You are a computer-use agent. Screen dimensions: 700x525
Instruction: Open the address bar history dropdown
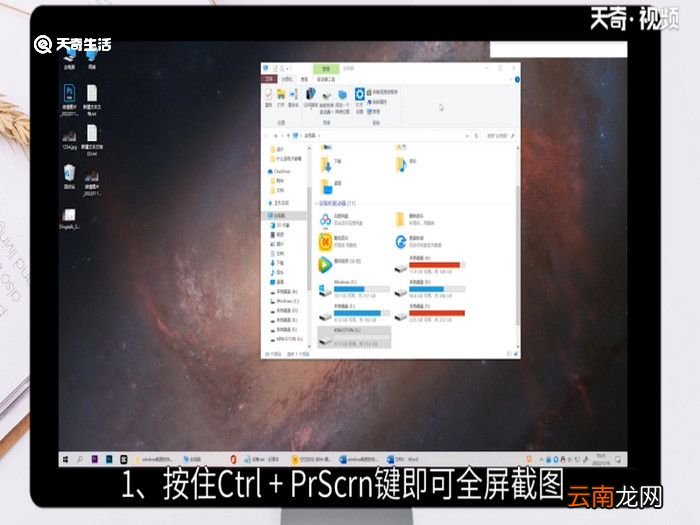click(467, 135)
